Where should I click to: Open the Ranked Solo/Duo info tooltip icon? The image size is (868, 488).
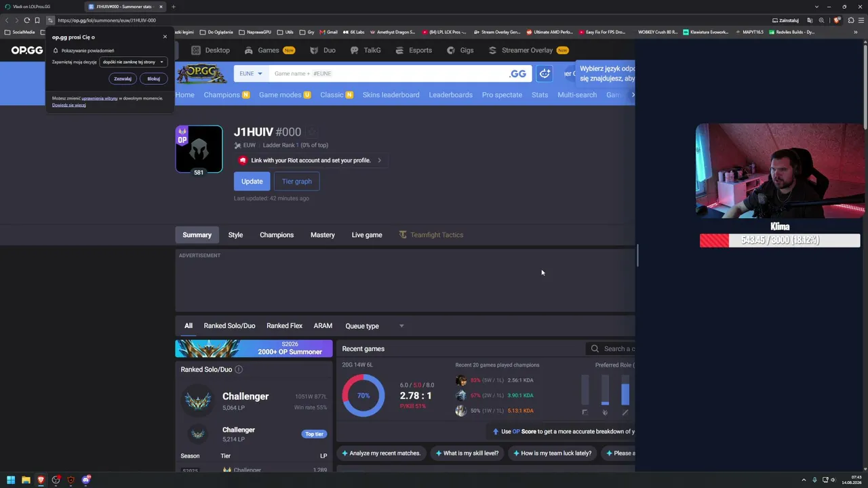tap(239, 369)
